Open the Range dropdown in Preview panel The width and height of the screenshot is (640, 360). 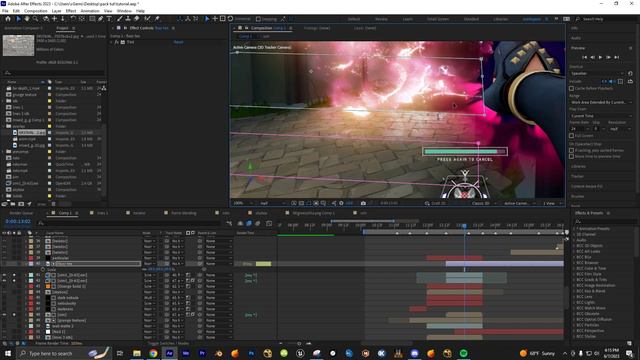601,102
